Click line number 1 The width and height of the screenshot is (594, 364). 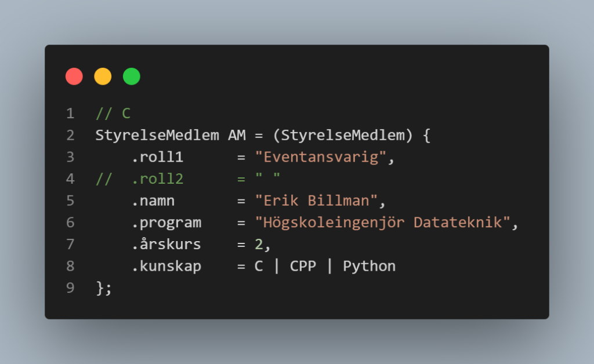[x=70, y=114]
